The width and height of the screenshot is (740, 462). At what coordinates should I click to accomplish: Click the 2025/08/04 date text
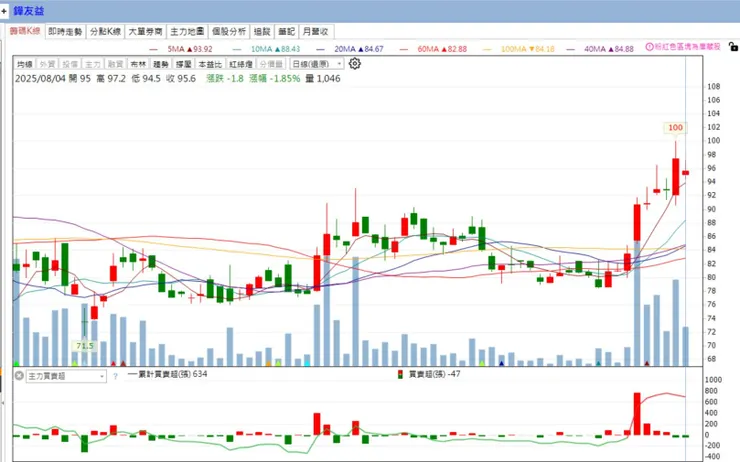[x=40, y=78]
